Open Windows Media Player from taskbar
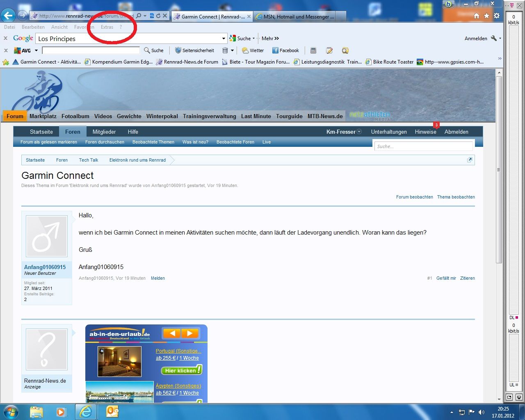This screenshot has width=525, height=420. (61, 411)
